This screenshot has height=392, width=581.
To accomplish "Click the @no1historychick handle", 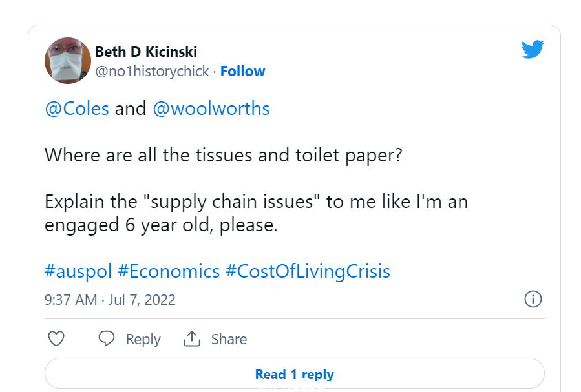I will tap(152, 72).
